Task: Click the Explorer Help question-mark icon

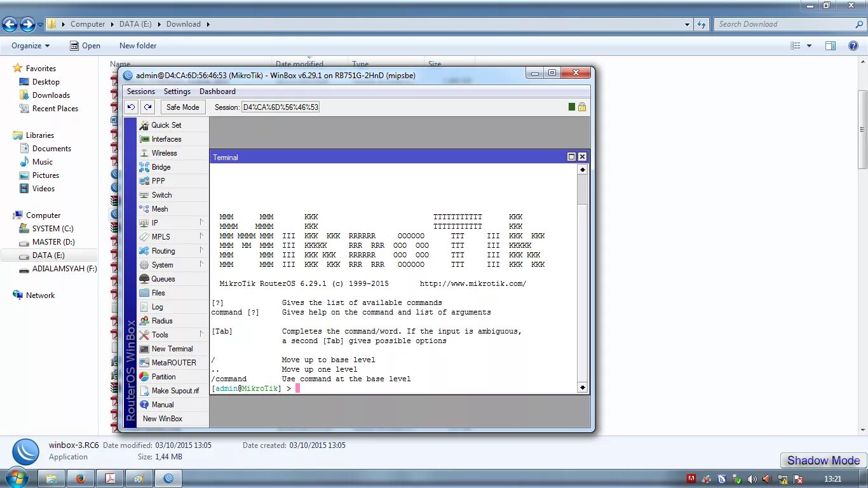Action: click(x=853, y=46)
